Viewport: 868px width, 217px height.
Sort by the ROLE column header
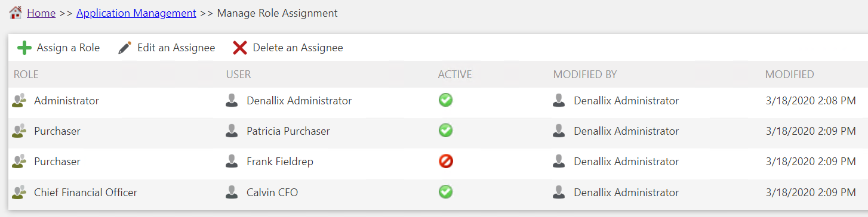pyautogui.click(x=26, y=75)
